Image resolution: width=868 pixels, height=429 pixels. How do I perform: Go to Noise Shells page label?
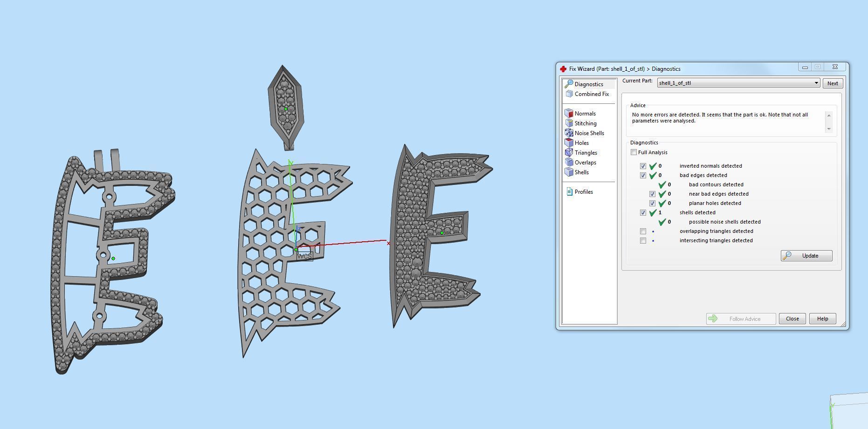click(589, 133)
